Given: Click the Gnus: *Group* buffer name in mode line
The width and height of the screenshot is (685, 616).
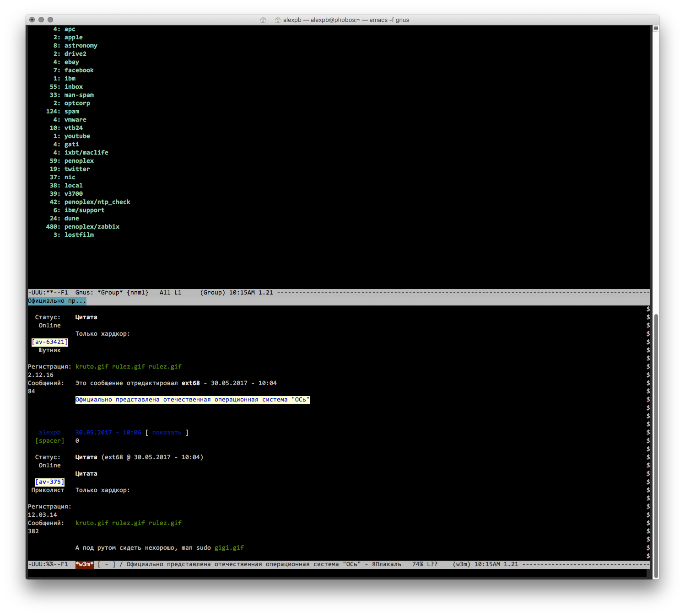Looking at the screenshot, I should click(99, 293).
